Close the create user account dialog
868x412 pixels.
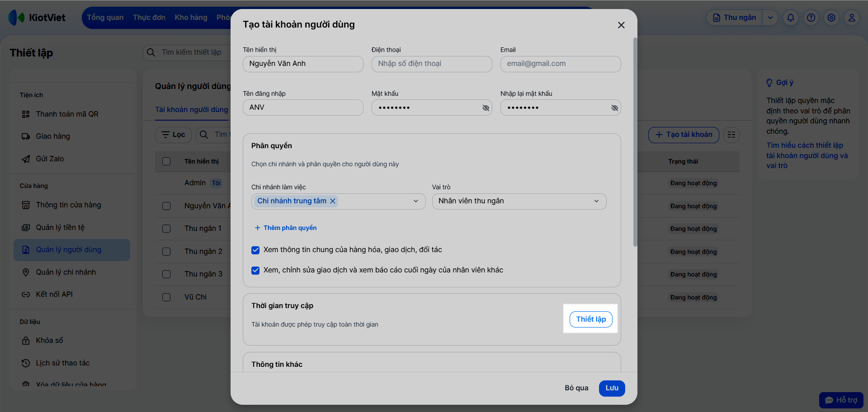(621, 25)
